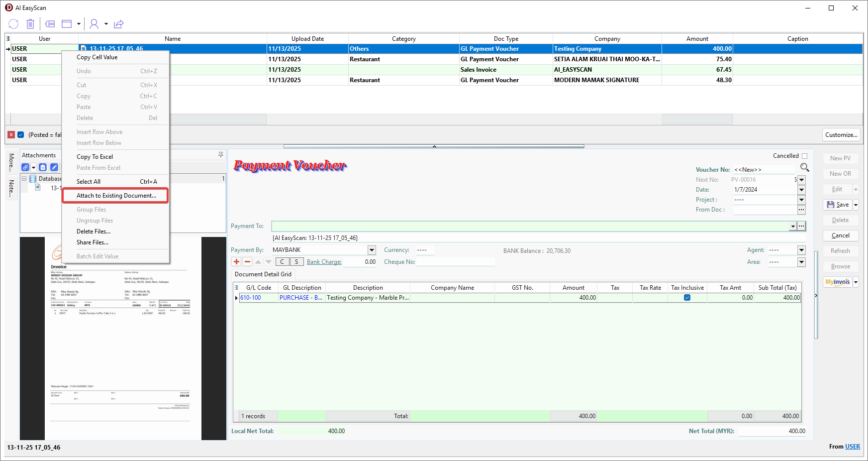Screen dimensions: 868x461
Task: Click the share/export arrow icon in toolbar
Action: 118,24
